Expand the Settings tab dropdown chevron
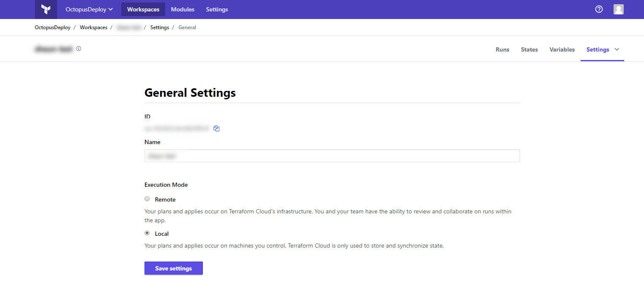This screenshot has width=644, height=300. click(617, 49)
